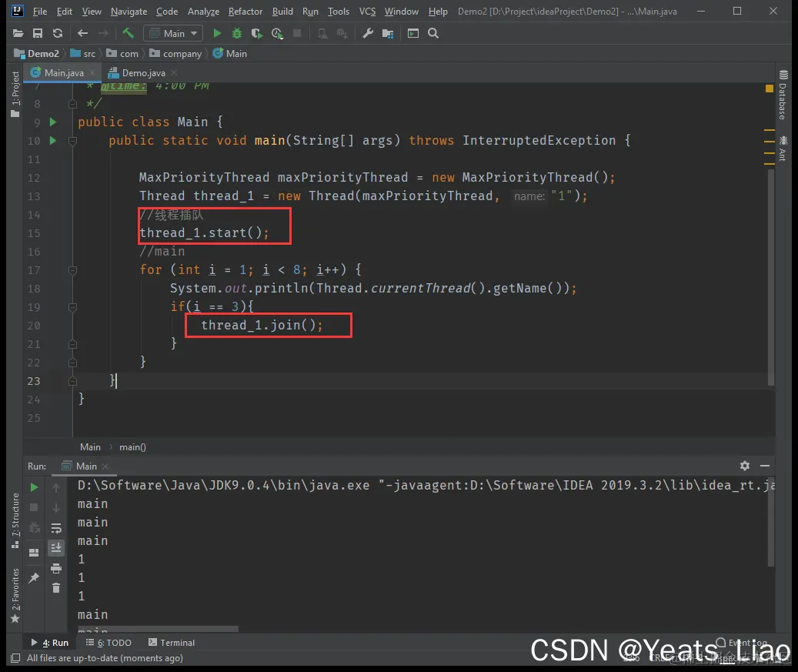Screen dimensions: 798x672
Task: Open settings with the wrench icon
Action: click(367, 34)
